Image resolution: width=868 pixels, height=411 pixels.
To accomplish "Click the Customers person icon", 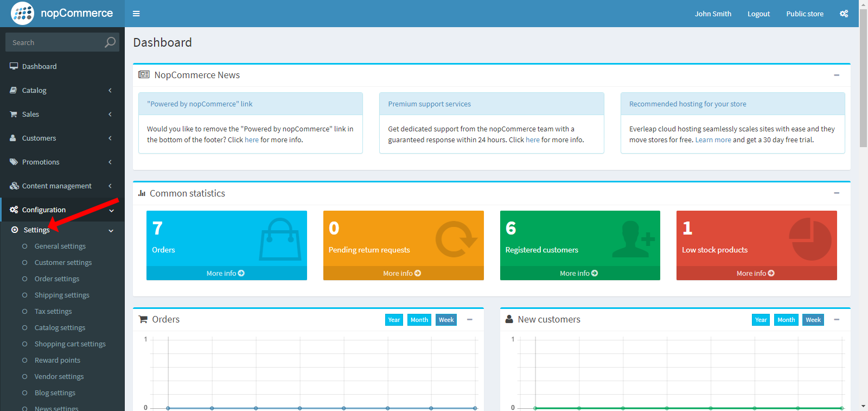I will tap(13, 138).
